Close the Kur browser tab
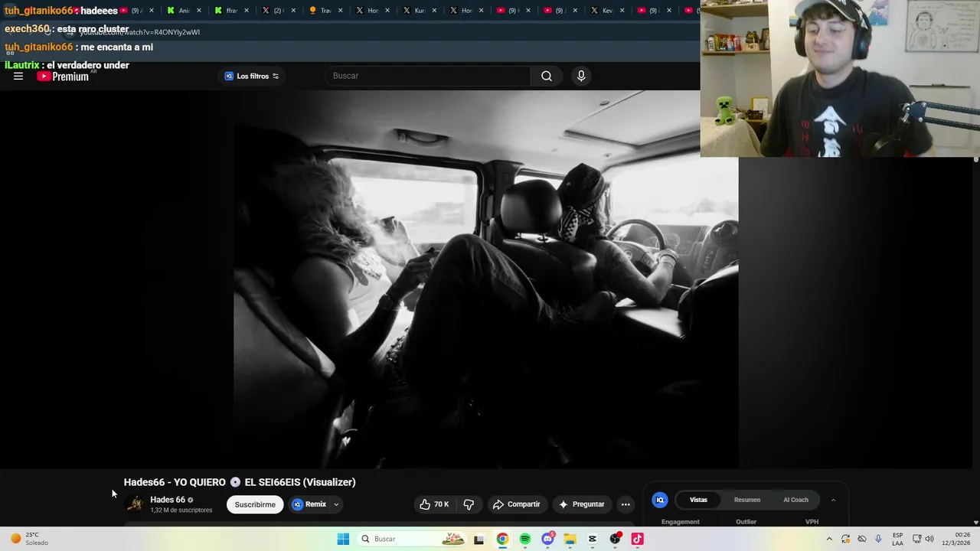The width and height of the screenshot is (980, 551). click(434, 11)
